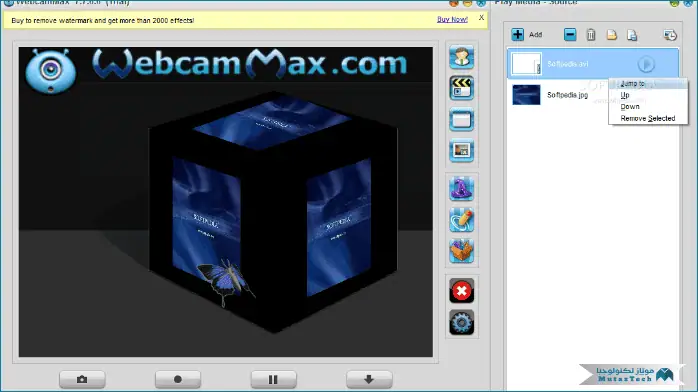Screen dimensions: 698x392
Task: Select the Softpedia.avi thumbnail
Action: [526, 64]
